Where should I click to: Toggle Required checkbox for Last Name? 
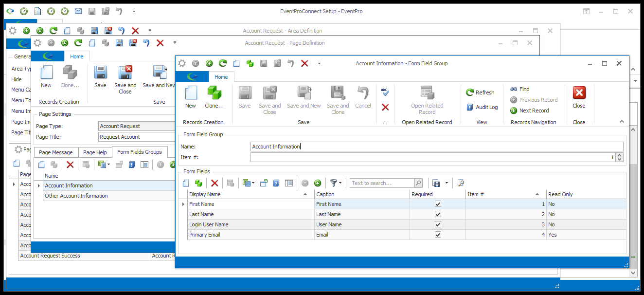[x=438, y=214]
